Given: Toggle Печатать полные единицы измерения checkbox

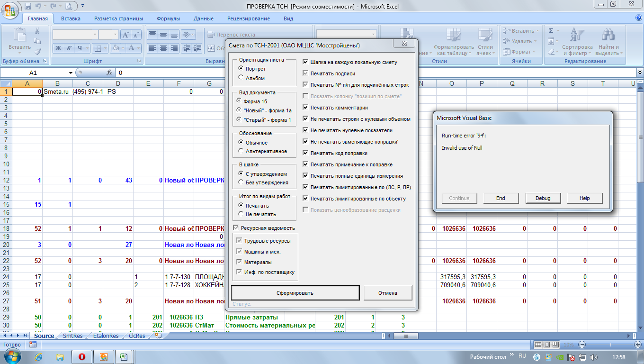Looking at the screenshot, I should pyautogui.click(x=305, y=176).
